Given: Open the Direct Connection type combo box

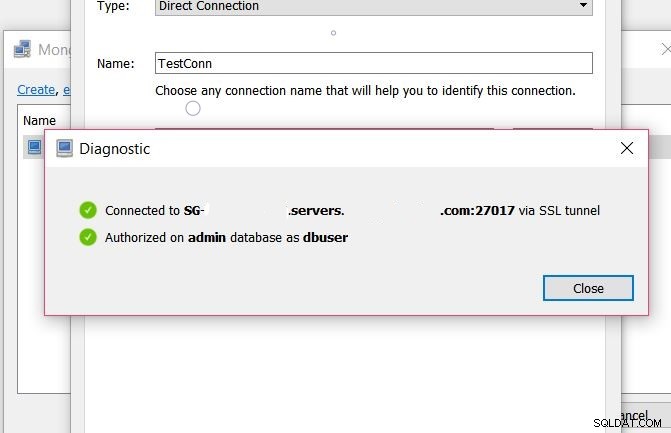Looking at the screenshot, I should tap(374, 6).
